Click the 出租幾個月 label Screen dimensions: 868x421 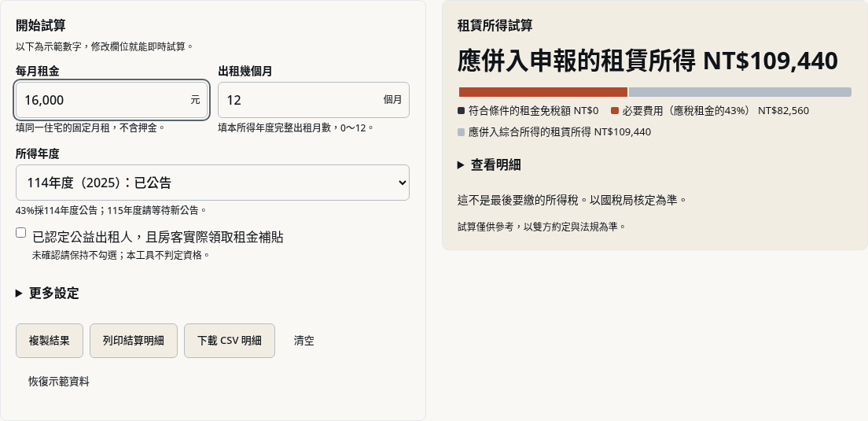click(245, 71)
